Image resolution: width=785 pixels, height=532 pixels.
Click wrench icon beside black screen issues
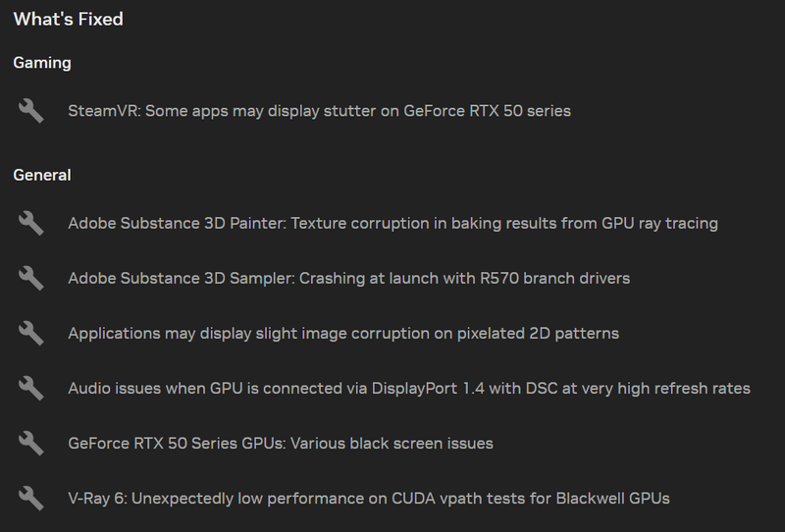pos(31,443)
